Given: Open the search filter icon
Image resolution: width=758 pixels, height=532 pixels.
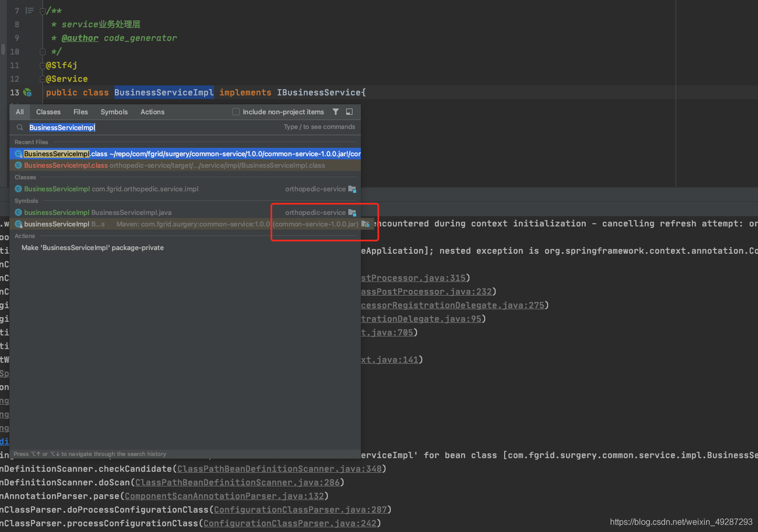Looking at the screenshot, I should point(336,112).
